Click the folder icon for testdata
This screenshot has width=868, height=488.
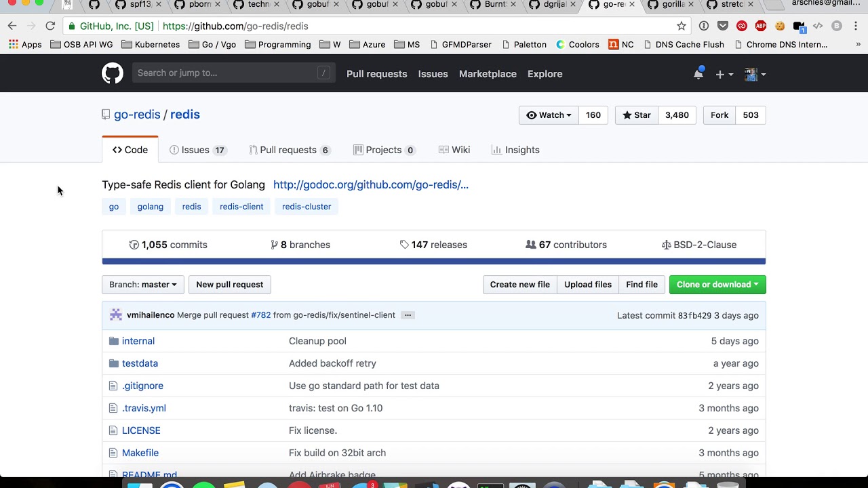click(114, 363)
